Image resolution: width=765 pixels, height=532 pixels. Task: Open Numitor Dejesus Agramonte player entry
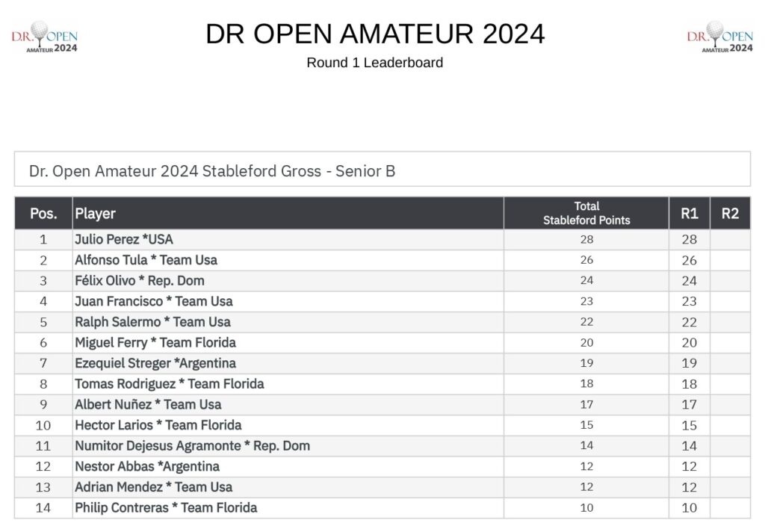[x=382, y=445]
